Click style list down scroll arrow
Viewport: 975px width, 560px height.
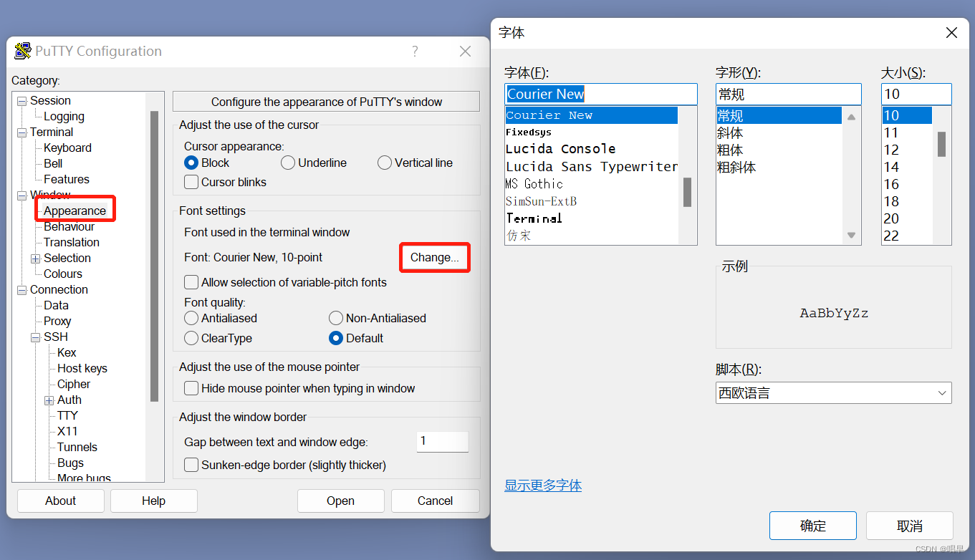[x=851, y=236]
